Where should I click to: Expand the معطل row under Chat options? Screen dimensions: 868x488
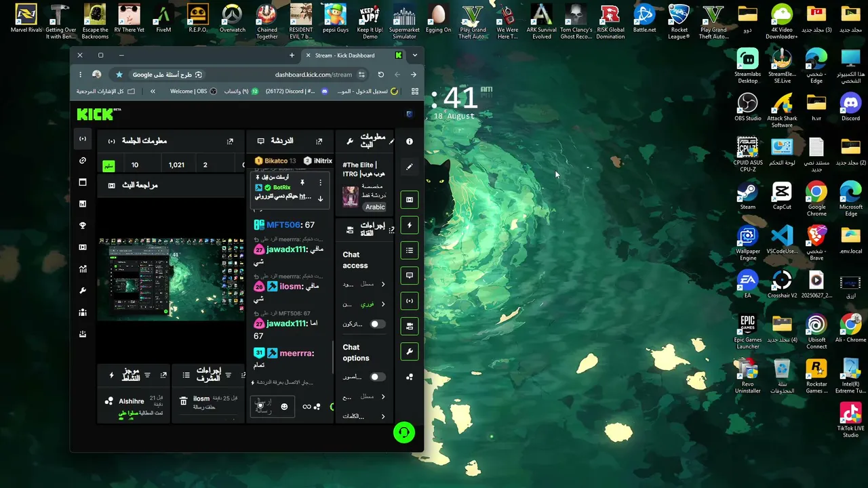coord(365,396)
